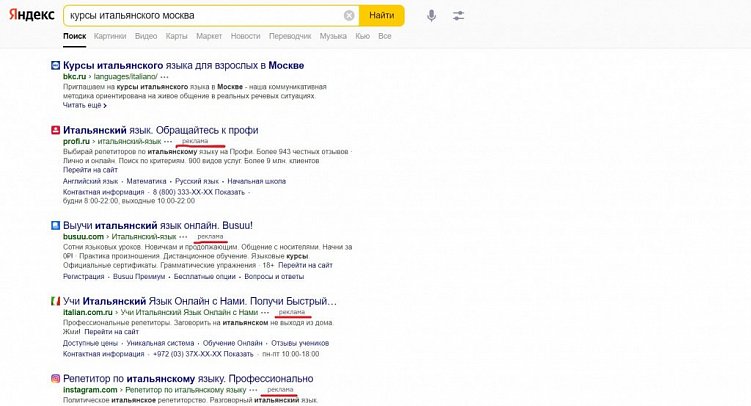
Task: Click Перейти на сайт in busuu.com result
Action: [x=305, y=265]
